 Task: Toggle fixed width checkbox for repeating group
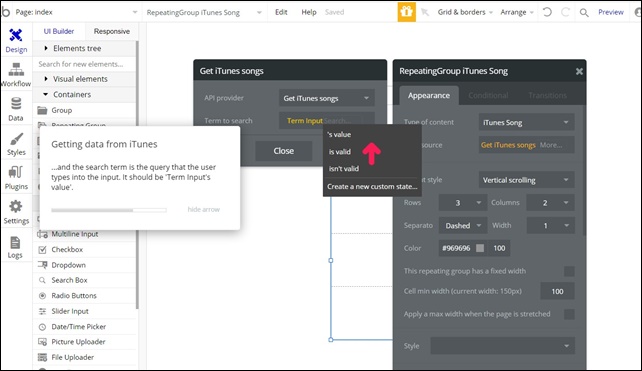(x=569, y=271)
